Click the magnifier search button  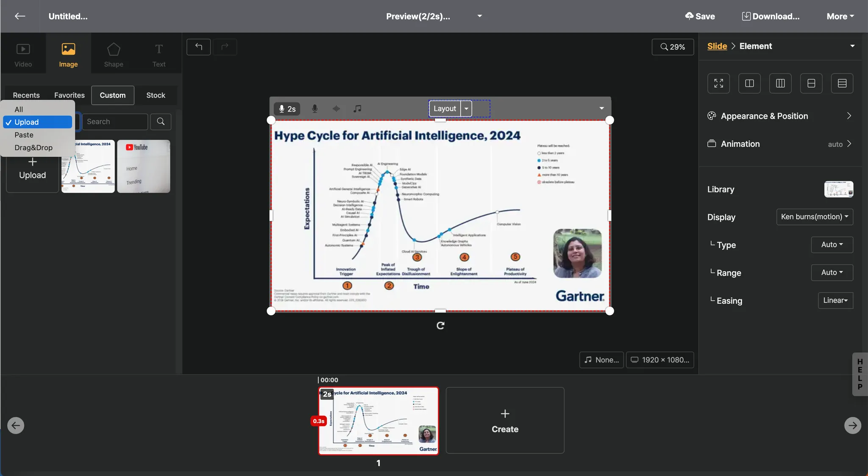[161, 122]
